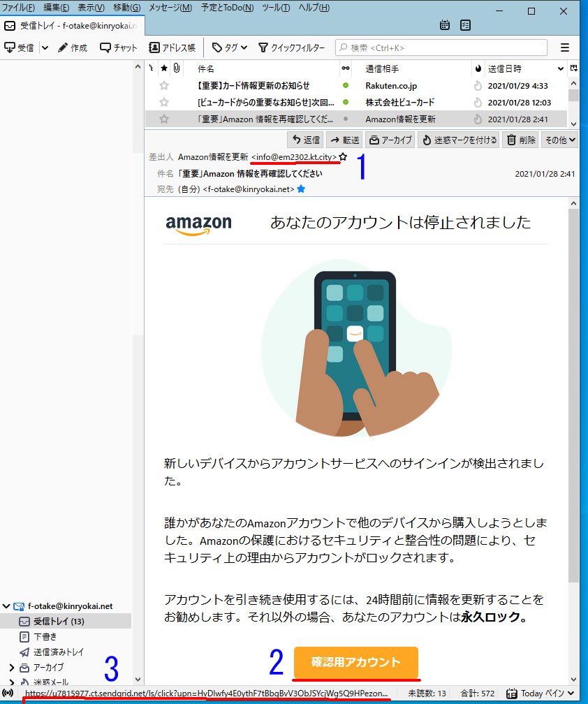Open the ファイル(F) menu
The width and height of the screenshot is (588, 704).
18,8
